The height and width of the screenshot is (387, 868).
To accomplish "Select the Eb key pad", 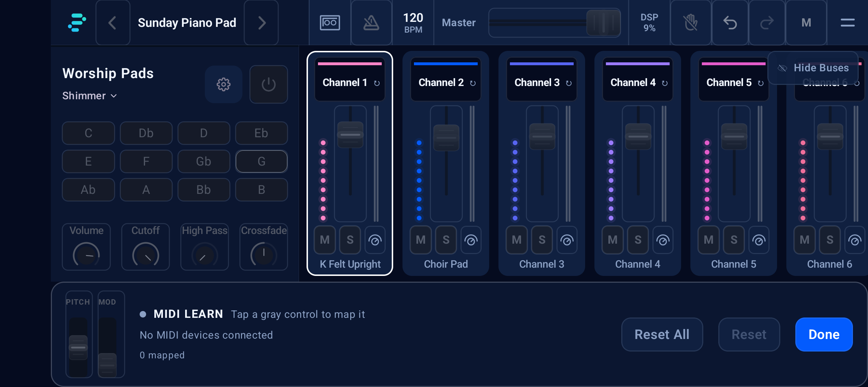I will point(261,133).
